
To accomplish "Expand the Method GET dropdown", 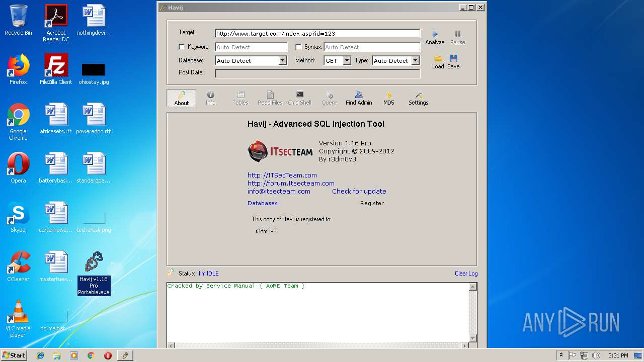I will (347, 61).
